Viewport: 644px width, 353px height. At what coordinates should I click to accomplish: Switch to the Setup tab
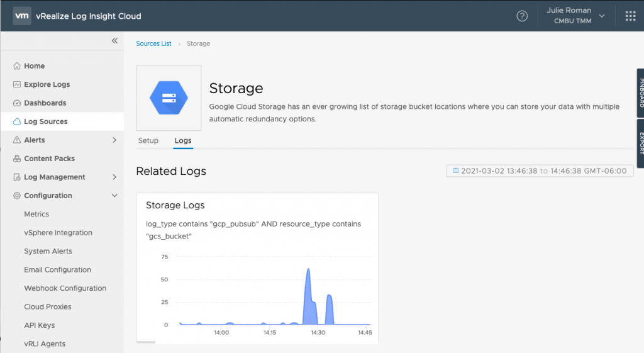coord(148,140)
